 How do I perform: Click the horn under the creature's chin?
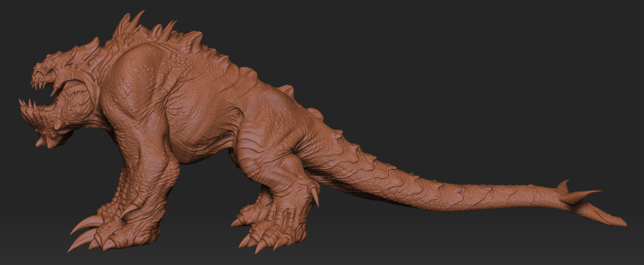pos(40,142)
